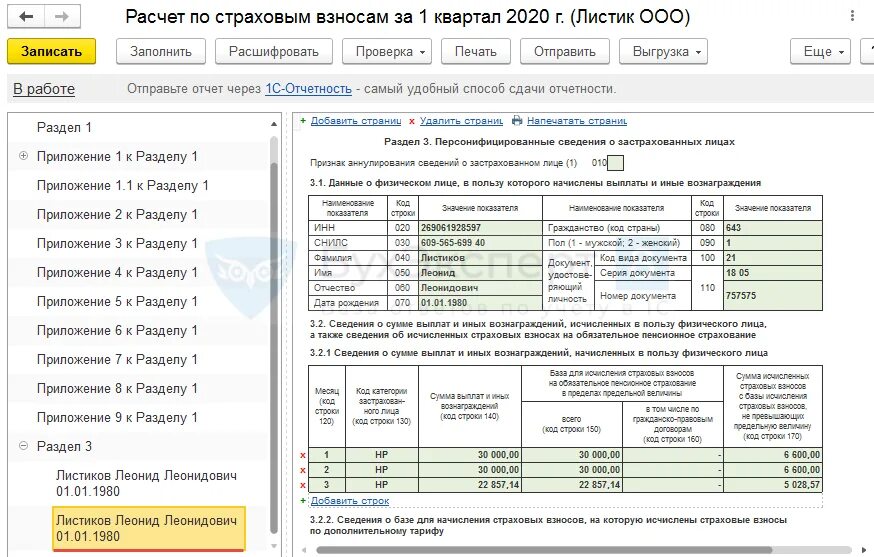Click the payment sum cell 22 857,14 in column 140
This screenshot has height=557, width=874.
tap(470, 485)
